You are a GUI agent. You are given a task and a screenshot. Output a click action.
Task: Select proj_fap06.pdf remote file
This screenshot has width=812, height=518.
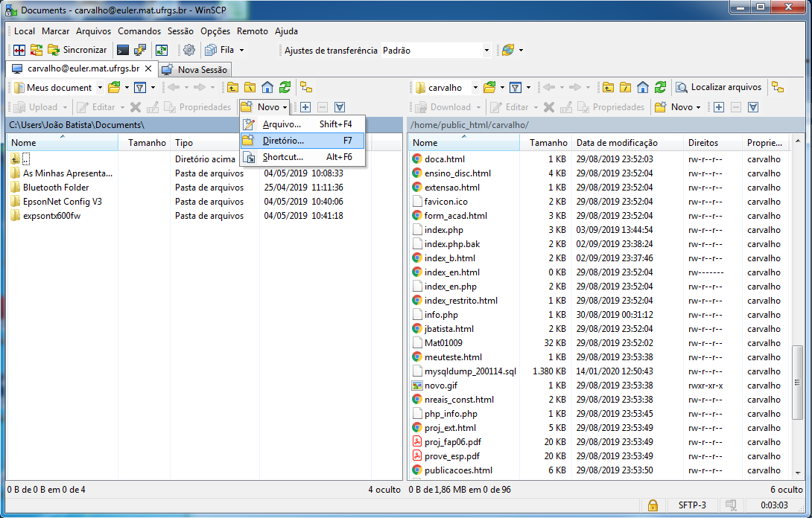tap(453, 442)
